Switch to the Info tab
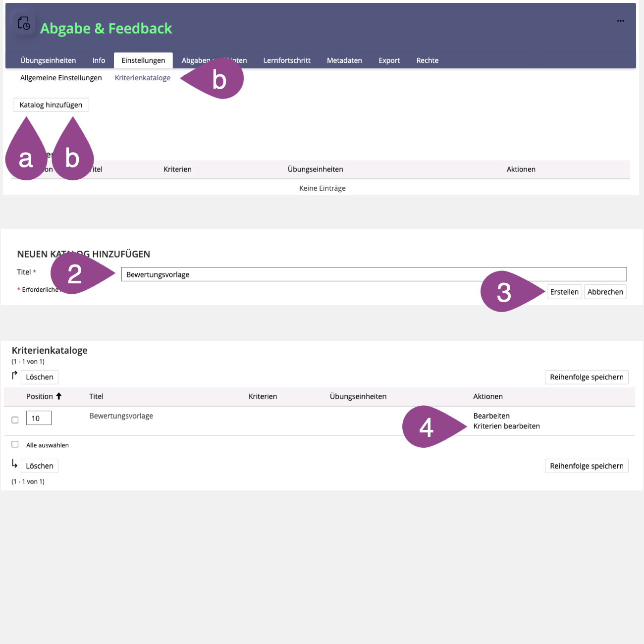The height and width of the screenshot is (644, 644). coord(99,60)
